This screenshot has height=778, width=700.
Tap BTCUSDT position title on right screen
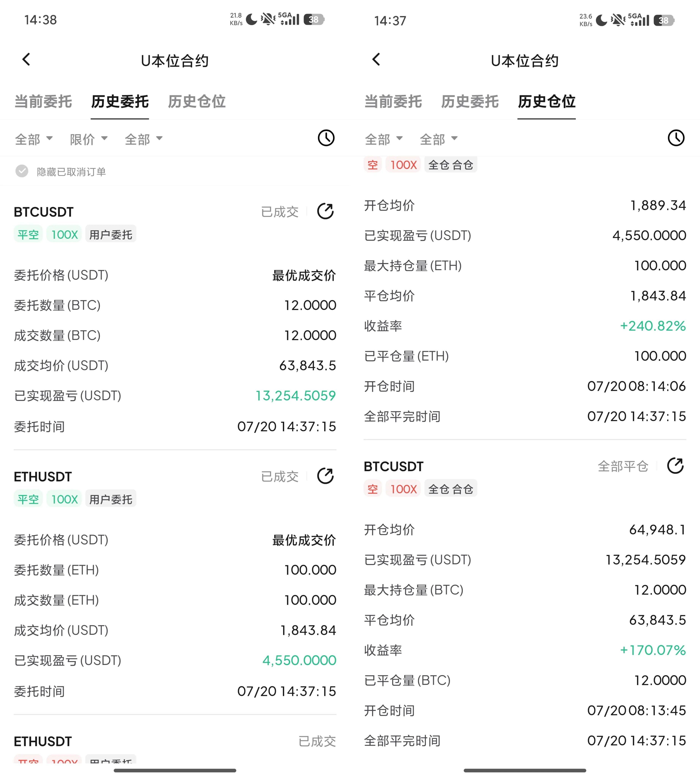coord(393,466)
